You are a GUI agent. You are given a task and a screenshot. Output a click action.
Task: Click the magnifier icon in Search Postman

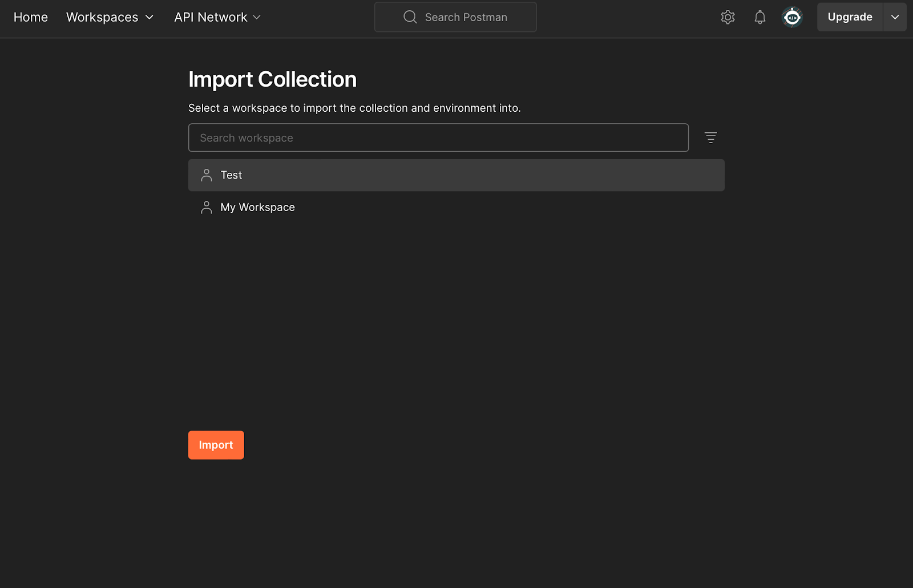(x=410, y=17)
